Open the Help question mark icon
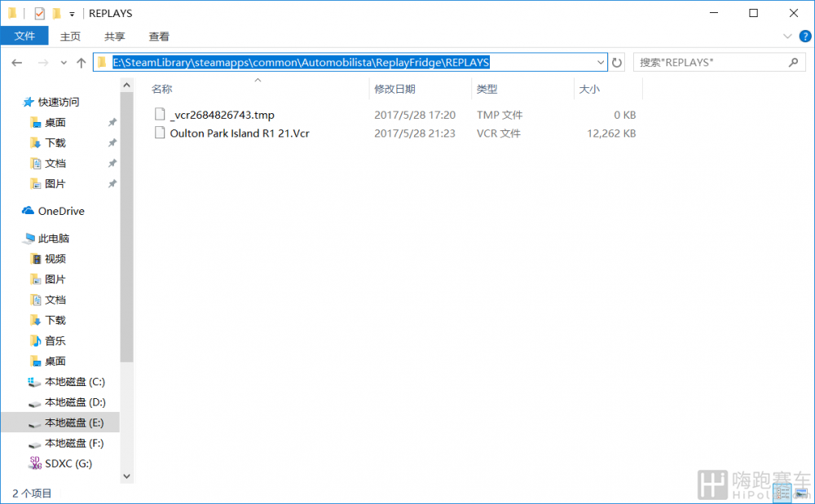815x504 pixels. 805,37
